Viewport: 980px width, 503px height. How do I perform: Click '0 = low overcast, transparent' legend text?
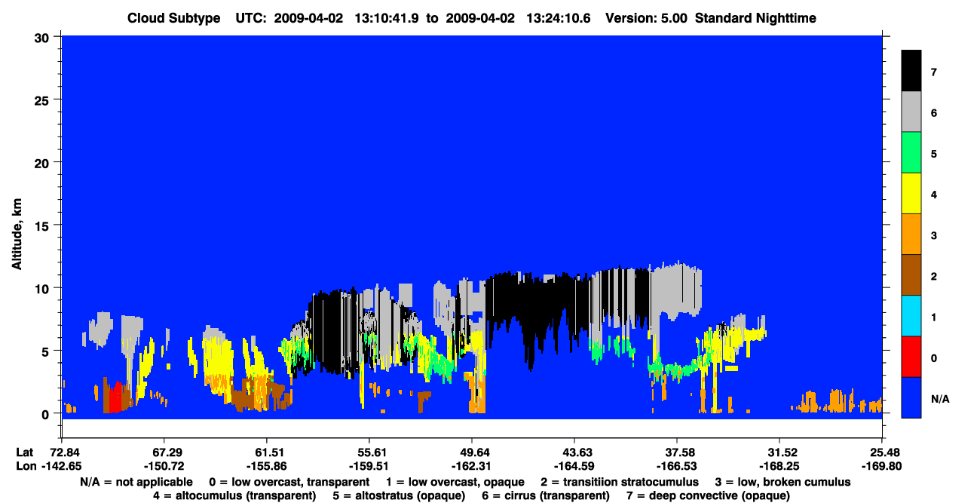click(289, 482)
